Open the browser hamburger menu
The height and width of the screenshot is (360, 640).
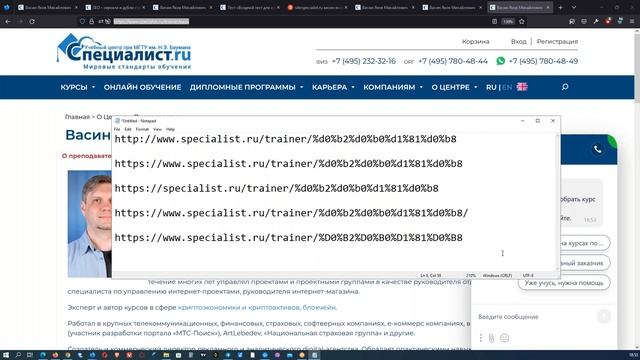632,21
